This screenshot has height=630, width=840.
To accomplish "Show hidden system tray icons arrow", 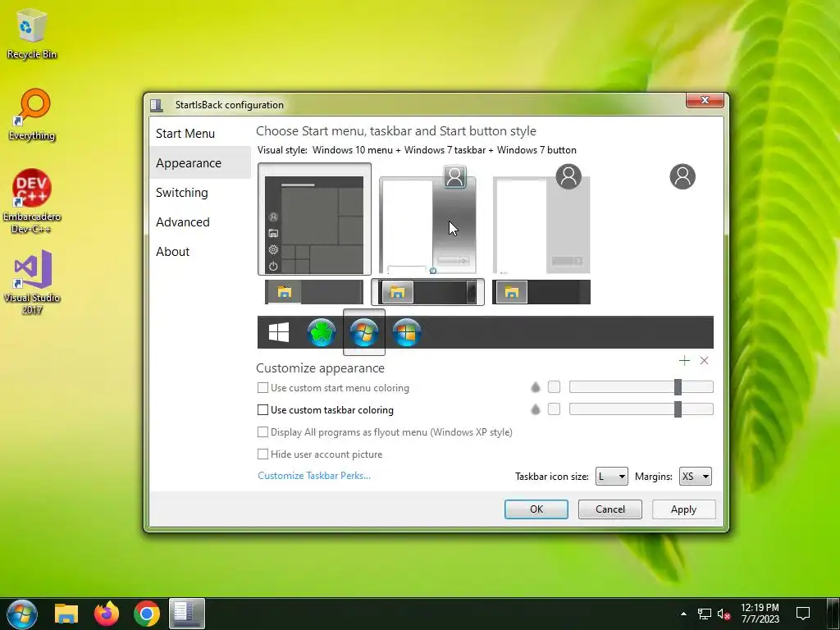I will click(x=683, y=614).
